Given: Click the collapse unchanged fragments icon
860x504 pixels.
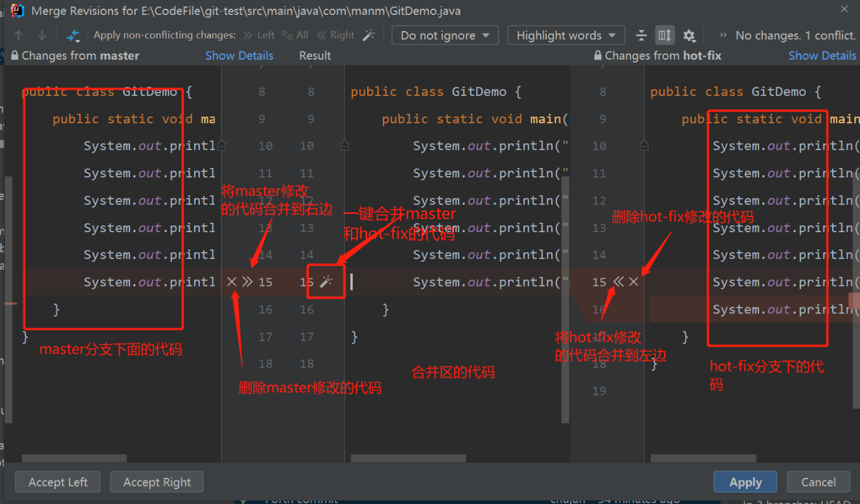Looking at the screenshot, I should (x=641, y=35).
